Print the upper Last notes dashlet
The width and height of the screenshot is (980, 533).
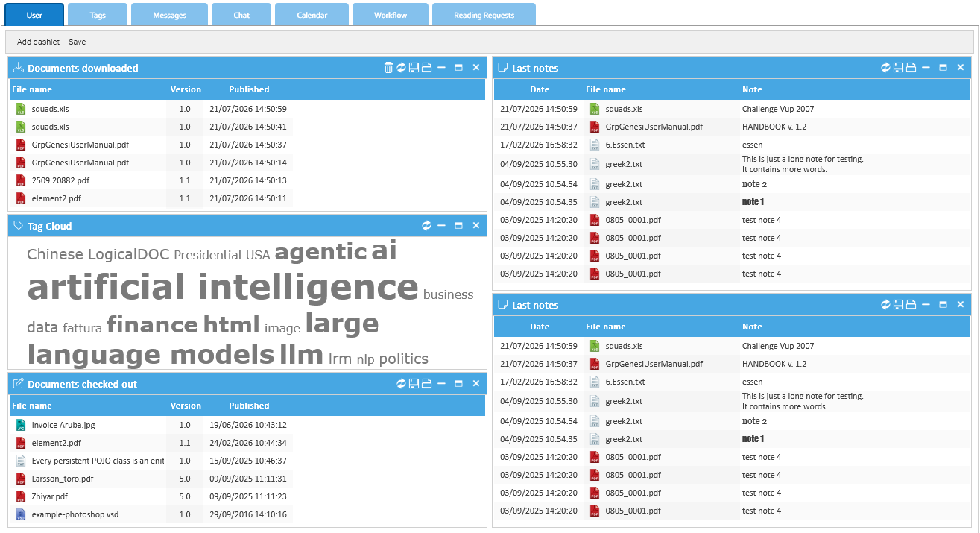(911, 68)
